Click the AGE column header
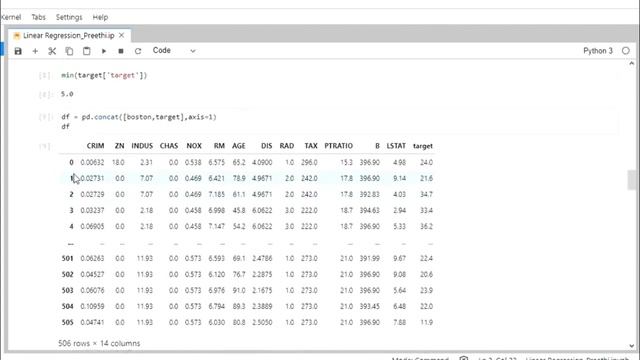The image size is (640, 360). point(238,146)
